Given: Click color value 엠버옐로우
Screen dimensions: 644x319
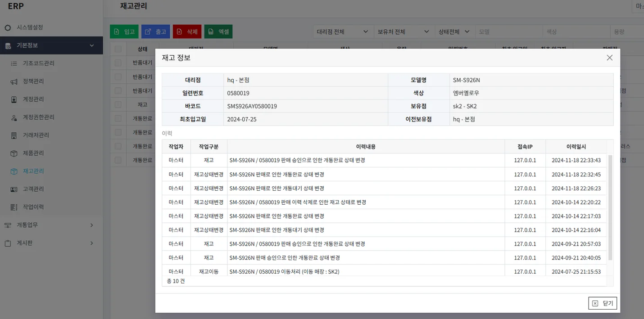Looking at the screenshot, I should tap(466, 93).
